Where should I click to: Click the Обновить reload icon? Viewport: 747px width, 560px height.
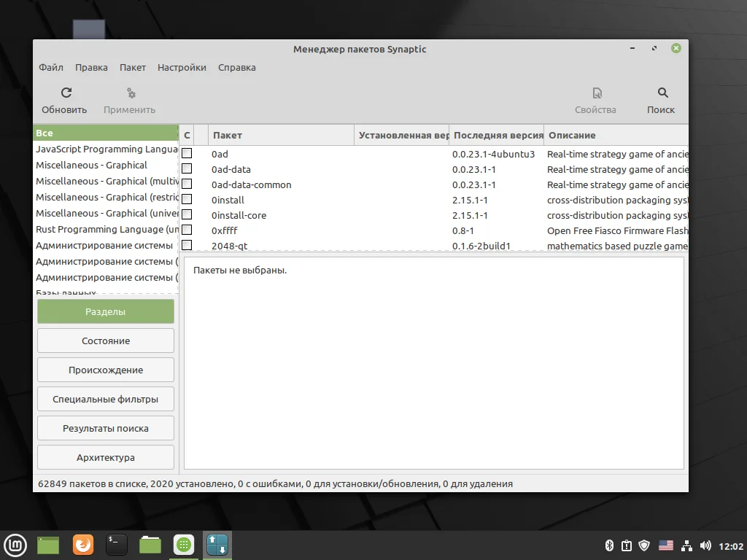point(66,93)
